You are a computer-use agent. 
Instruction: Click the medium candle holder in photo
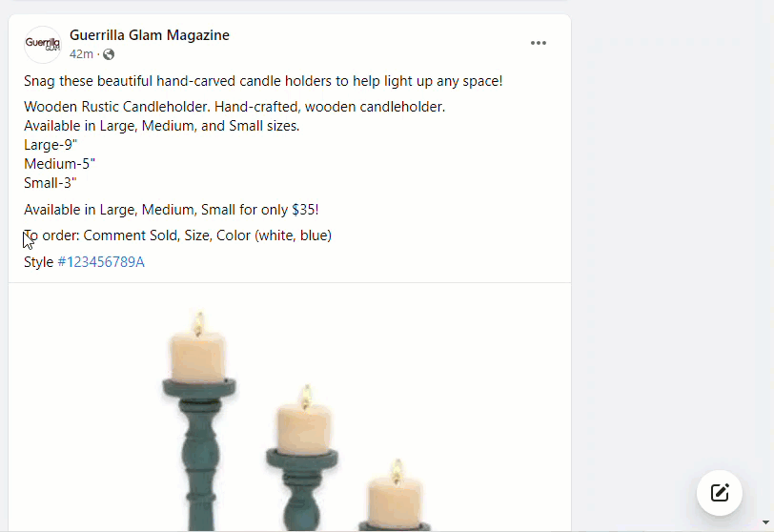point(302,488)
